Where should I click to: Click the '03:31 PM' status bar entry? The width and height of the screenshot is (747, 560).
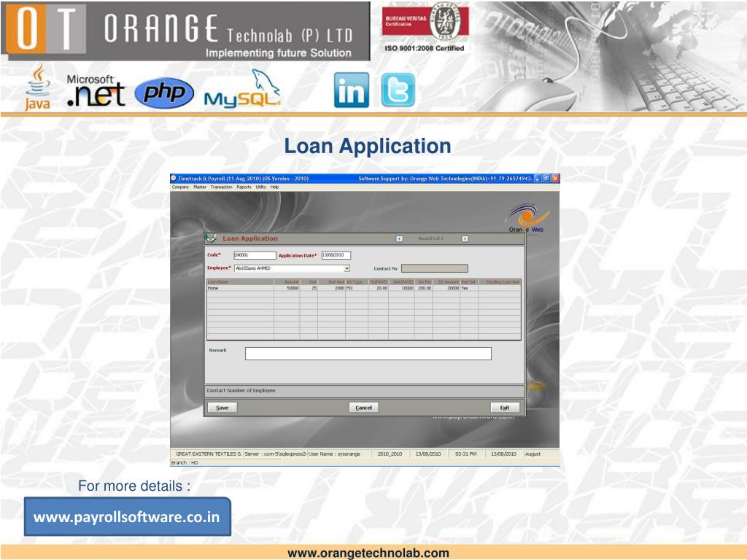click(x=466, y=454)
